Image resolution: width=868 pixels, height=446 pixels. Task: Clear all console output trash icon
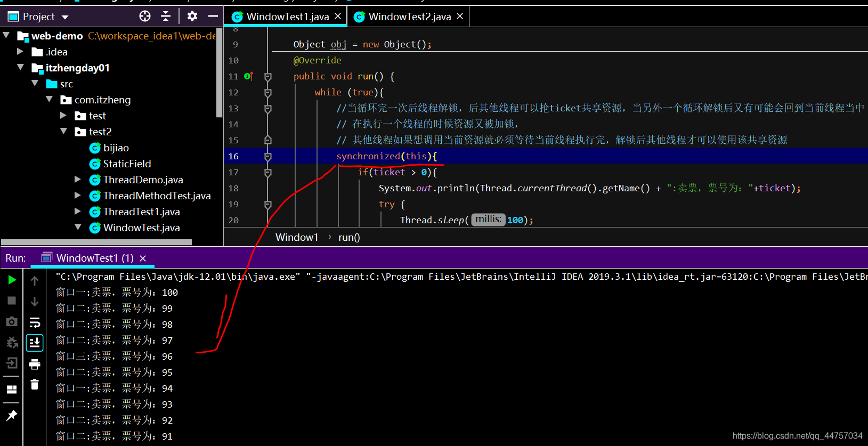click(x=35, y=384)
